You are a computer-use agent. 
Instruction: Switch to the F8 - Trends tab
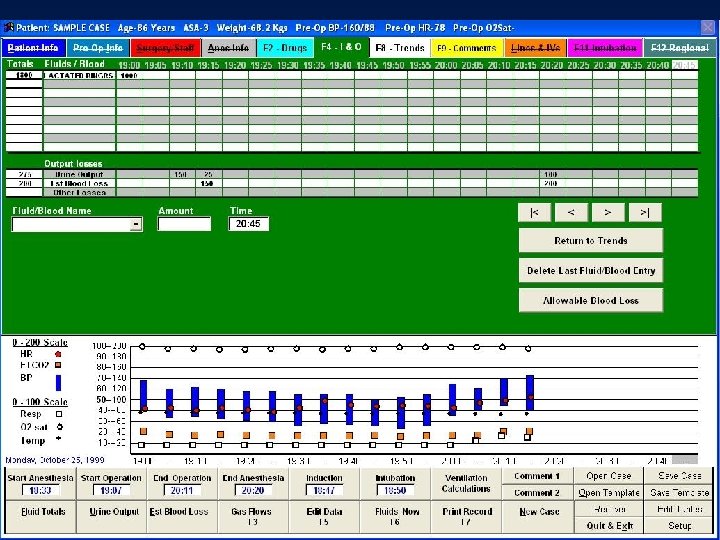(399, 48)
